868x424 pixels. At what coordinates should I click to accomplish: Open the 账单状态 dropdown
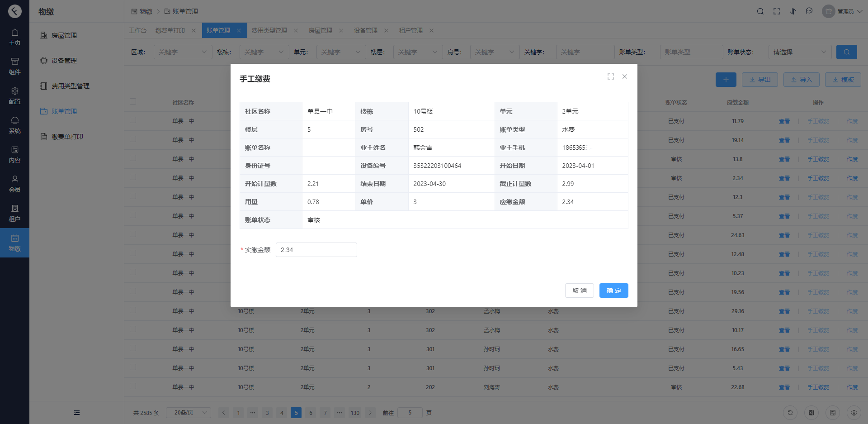tap(800, 52)
